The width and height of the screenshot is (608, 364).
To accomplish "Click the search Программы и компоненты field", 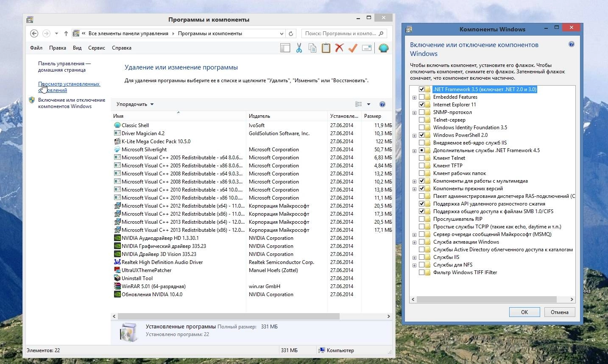I will [344, 33].
